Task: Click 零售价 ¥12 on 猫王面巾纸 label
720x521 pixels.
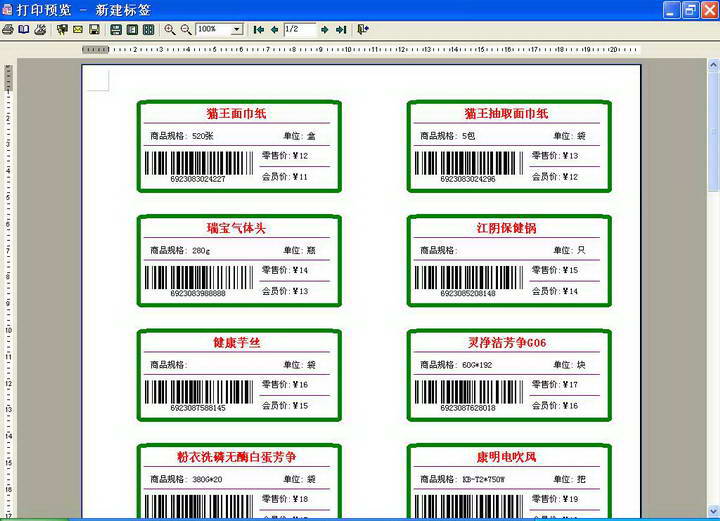Action: coord(285,156)
